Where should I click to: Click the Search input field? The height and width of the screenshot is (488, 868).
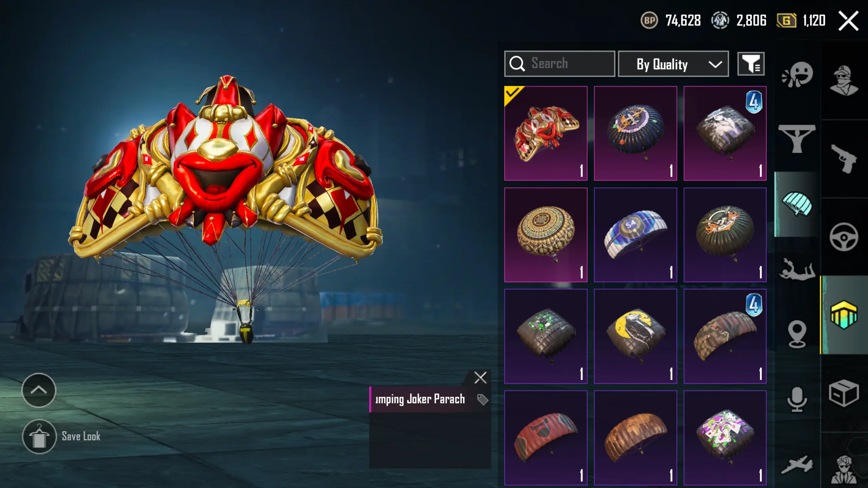click(x=559, y=64)
